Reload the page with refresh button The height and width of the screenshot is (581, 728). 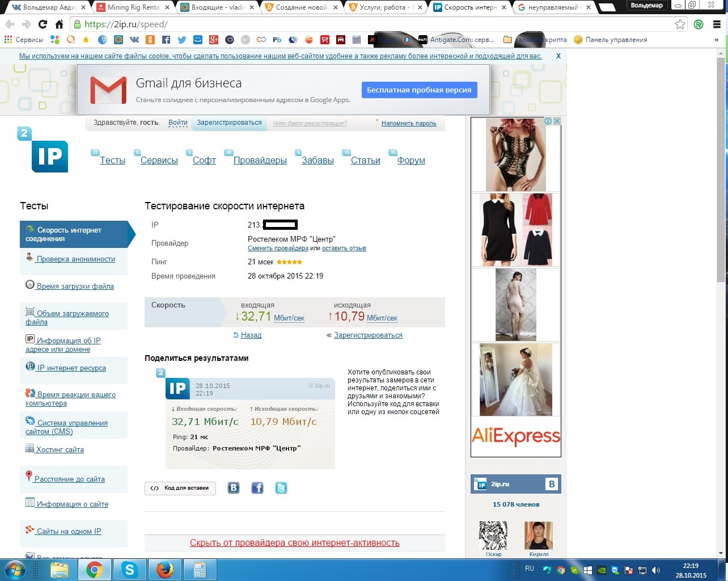click(43, 24)
